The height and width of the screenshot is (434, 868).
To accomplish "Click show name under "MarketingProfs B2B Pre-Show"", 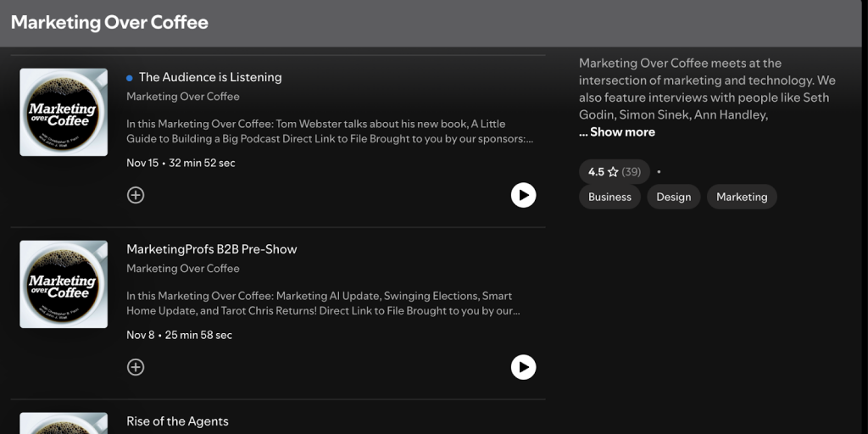I will 183,269.
